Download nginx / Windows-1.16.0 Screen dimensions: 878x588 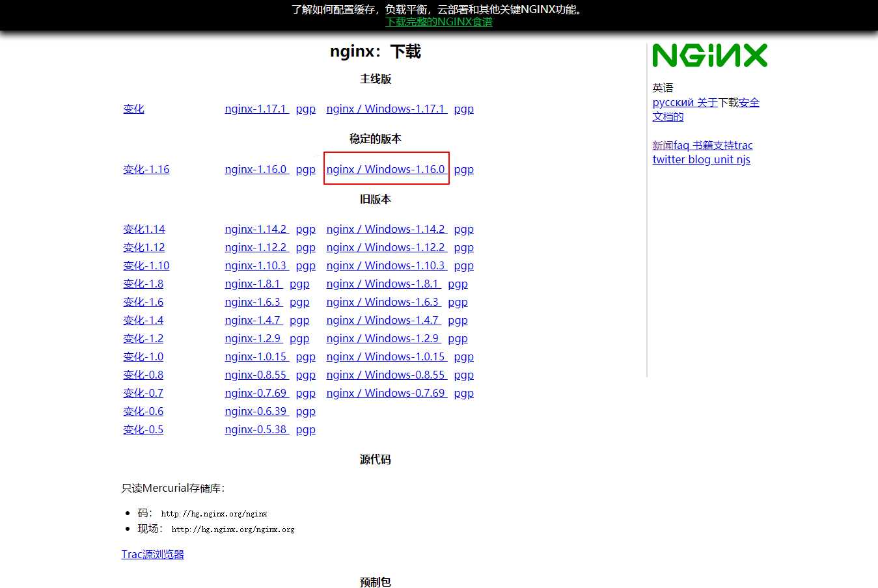[x=387, y=169]
